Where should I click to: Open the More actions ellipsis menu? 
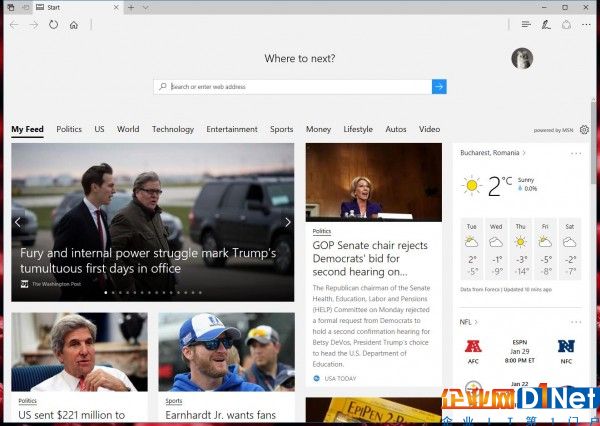coord(586,24)
